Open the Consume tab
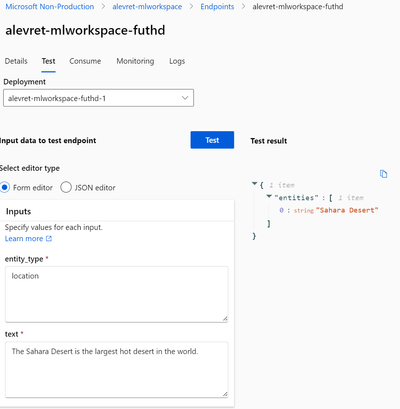Viewport: 400px width, 409px height. [x=85, y=61]
